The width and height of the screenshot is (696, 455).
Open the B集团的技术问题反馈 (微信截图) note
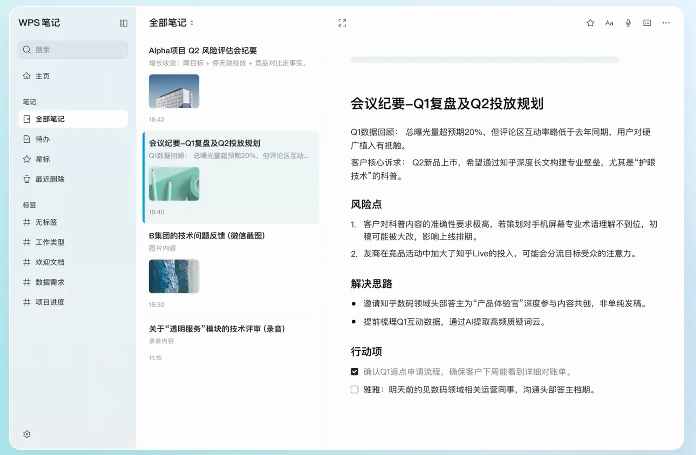pos(230,270)
